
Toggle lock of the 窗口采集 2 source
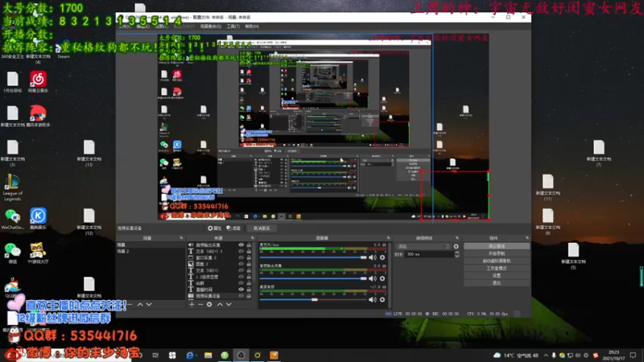[x=249, y=257]
